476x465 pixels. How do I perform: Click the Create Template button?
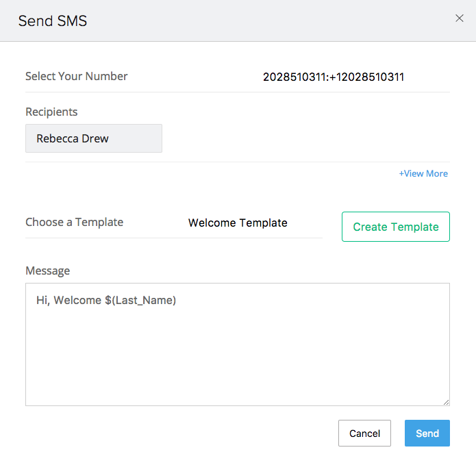coord(396,227)
